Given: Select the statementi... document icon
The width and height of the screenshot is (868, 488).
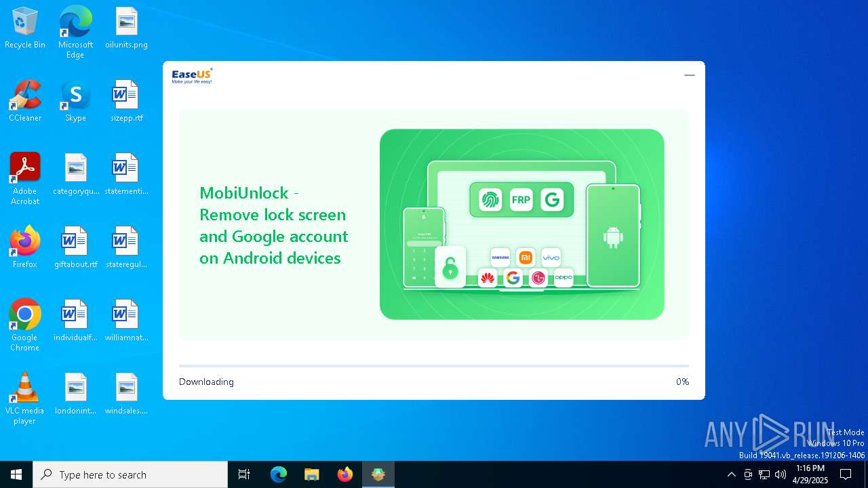Looking at the screenshot, I should (126, 174).
